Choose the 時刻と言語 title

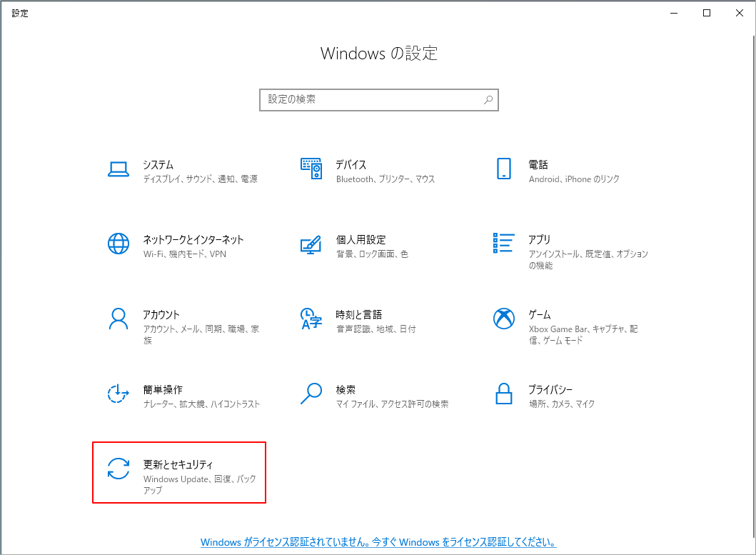point(358,315)
